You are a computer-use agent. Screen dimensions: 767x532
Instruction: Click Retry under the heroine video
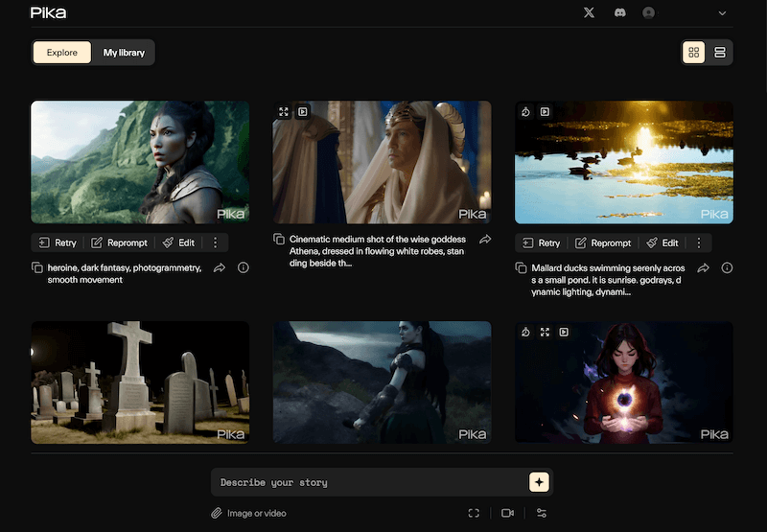[x=57, y=243]
